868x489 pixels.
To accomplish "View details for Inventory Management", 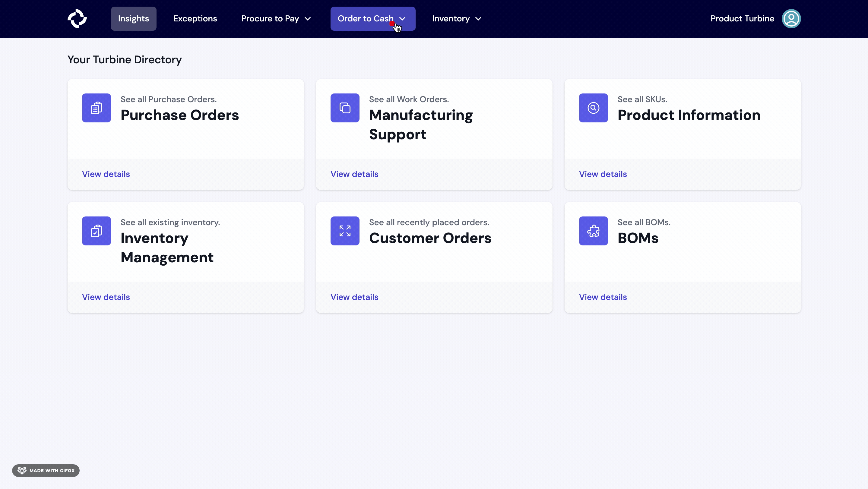I will [x=106, y=297].
